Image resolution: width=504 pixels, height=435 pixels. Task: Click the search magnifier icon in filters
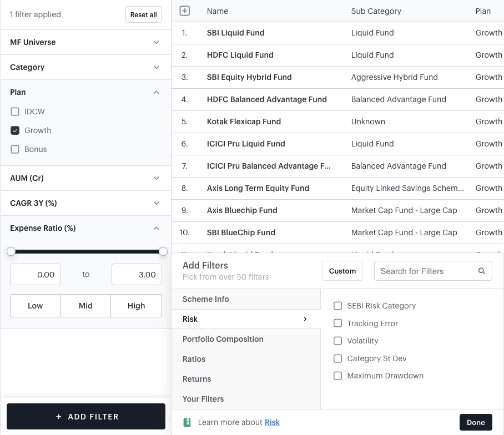(x=481, y=271)
